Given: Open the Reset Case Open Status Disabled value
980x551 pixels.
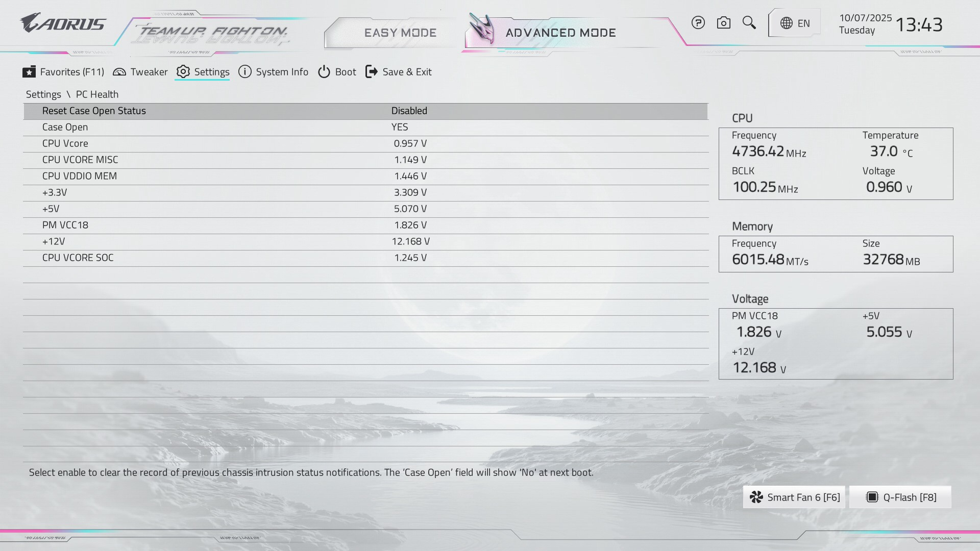Looking at the screenshot, I should point(409,111).
